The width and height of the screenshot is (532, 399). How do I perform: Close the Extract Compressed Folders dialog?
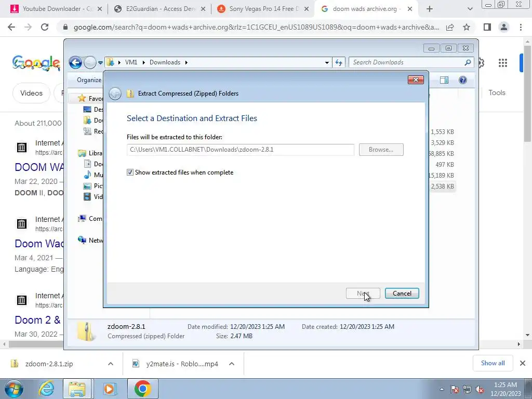click(x=416, y=79)
